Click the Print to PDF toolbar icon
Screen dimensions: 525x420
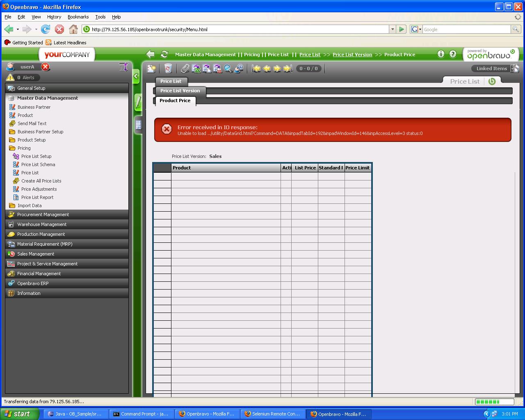click(x=217, y=68)
